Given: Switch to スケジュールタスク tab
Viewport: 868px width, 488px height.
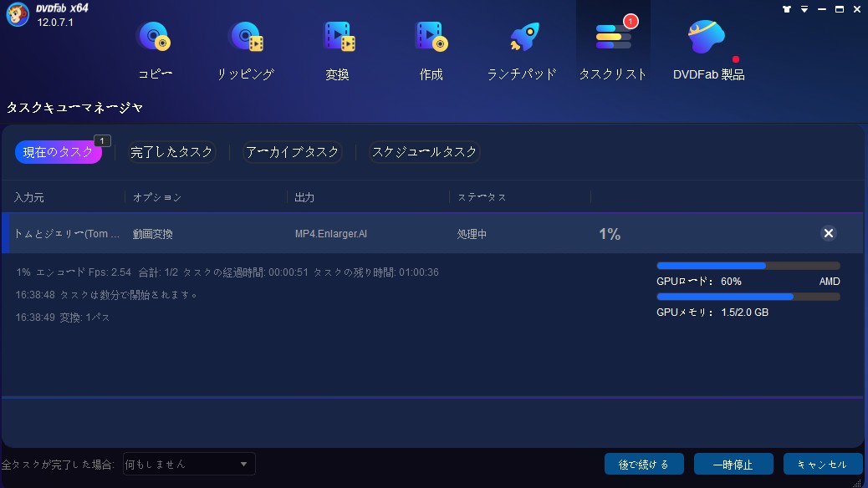Looking at the screenshot, I should (424, 152).
